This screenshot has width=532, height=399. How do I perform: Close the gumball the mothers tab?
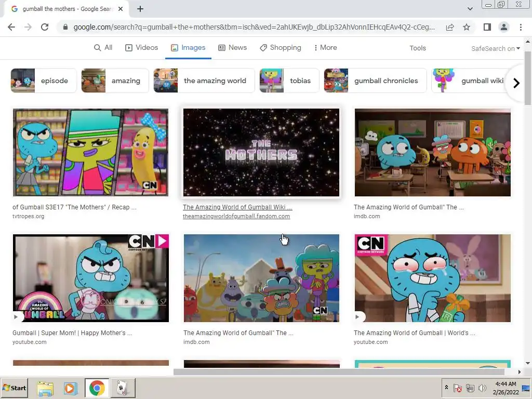tap(121, 9)
